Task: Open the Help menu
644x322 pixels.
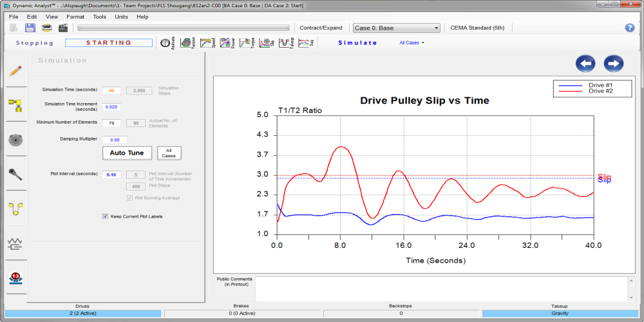Action: click(x=142, y=17)
